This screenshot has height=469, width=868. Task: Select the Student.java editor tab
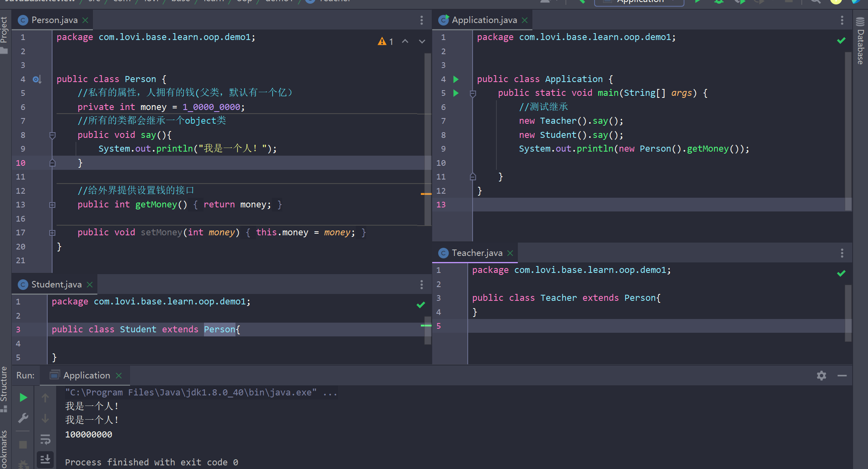point(56,285)
